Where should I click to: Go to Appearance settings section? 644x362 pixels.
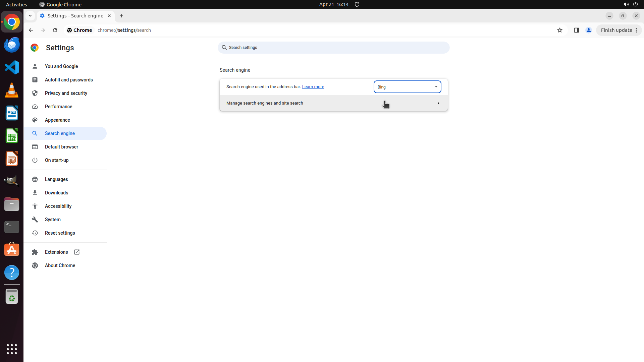pos(57,120)
